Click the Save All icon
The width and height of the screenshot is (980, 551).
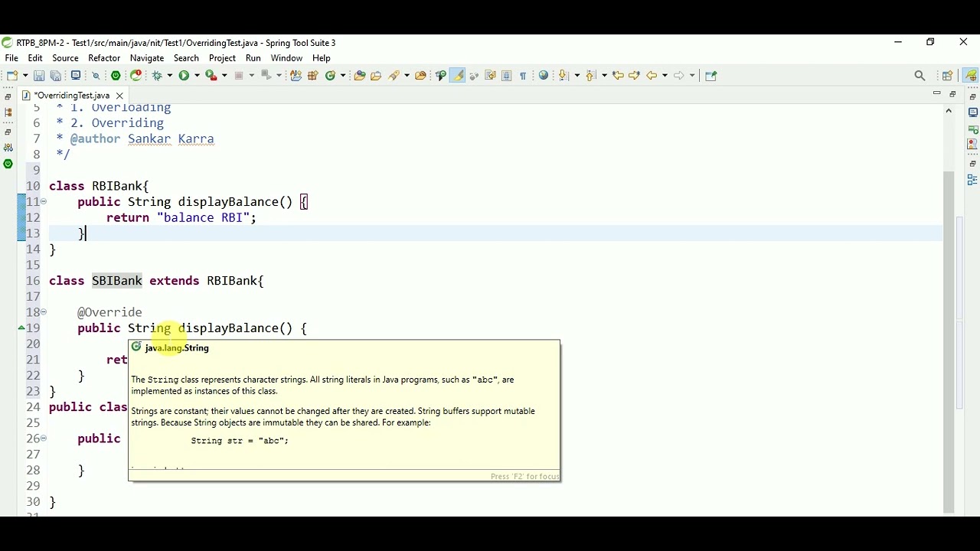56,76
